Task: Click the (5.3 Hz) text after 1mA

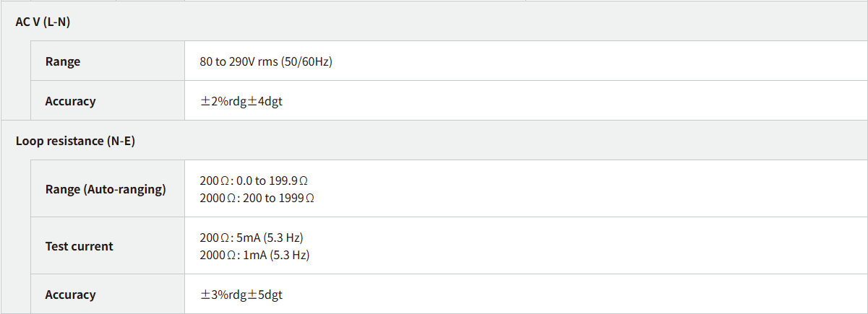Action: click(291, 255)
